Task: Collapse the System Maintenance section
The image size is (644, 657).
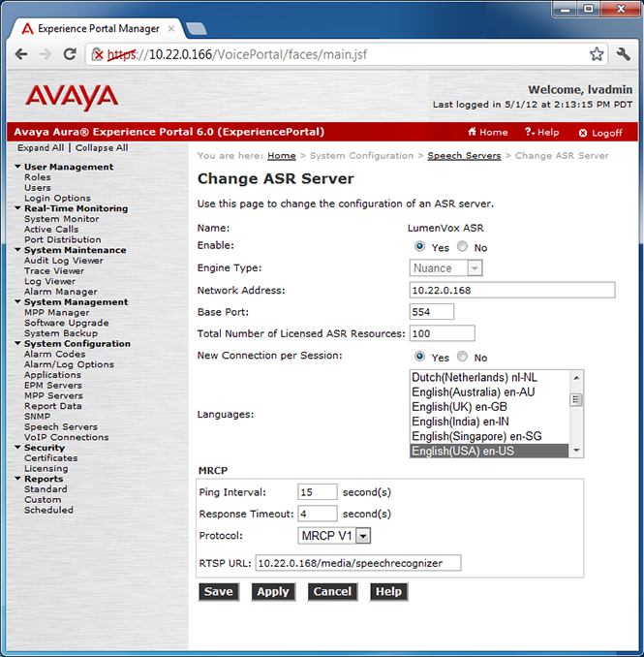Action: coord(17,249)
